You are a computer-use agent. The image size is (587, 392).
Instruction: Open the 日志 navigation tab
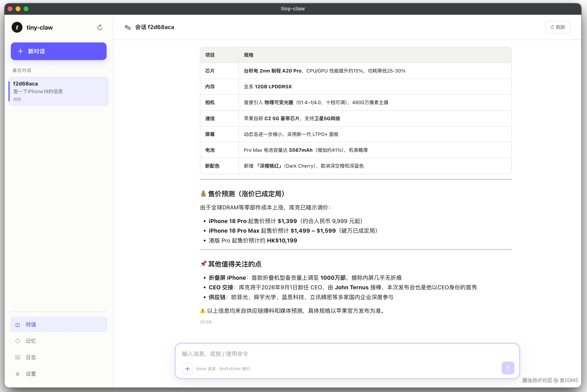coord(58,357)
